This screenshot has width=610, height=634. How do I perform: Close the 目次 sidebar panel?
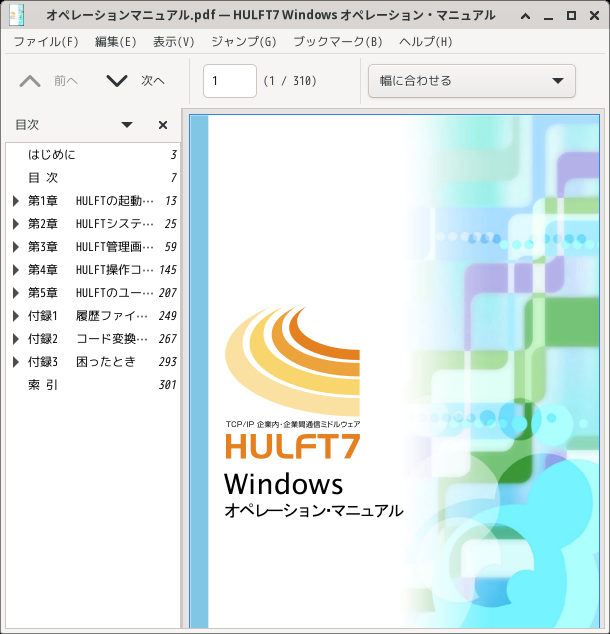point(163,125)
